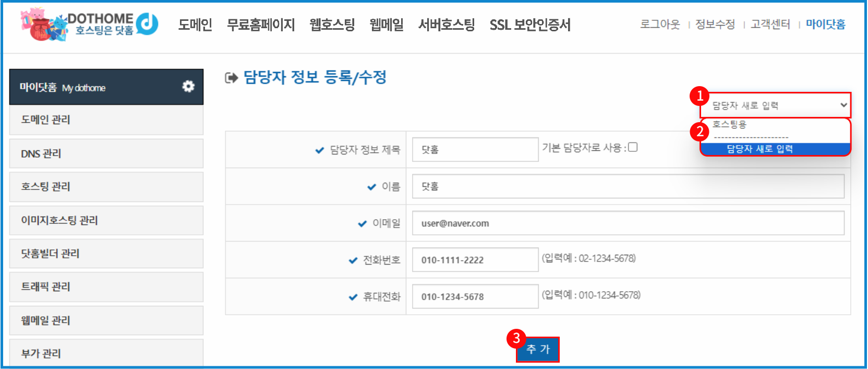Click the 전화번호 input field
868x369 pixels.
[x=475, y=260]
